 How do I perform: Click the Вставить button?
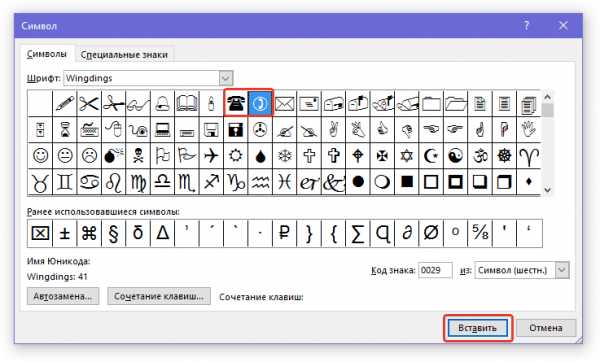coord(478,328)
